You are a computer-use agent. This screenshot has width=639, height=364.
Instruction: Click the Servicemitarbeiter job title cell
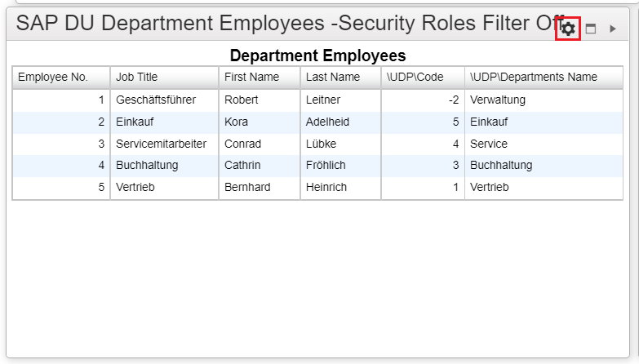point(164,144)
